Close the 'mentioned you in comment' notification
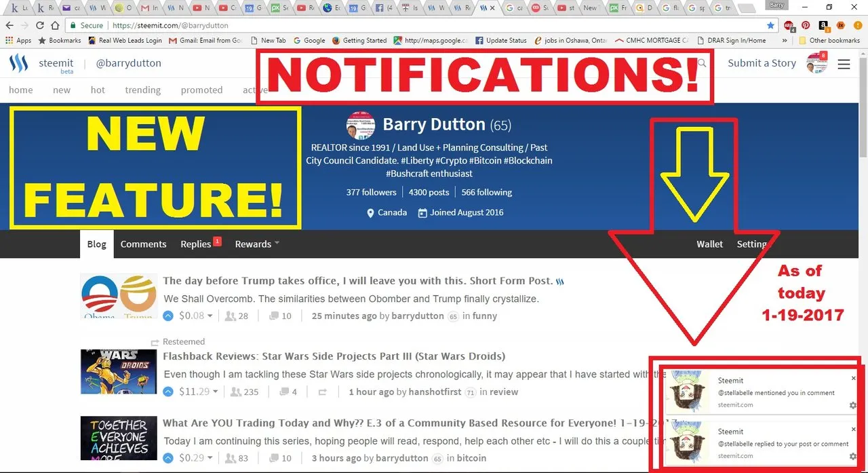 (854, 378)
